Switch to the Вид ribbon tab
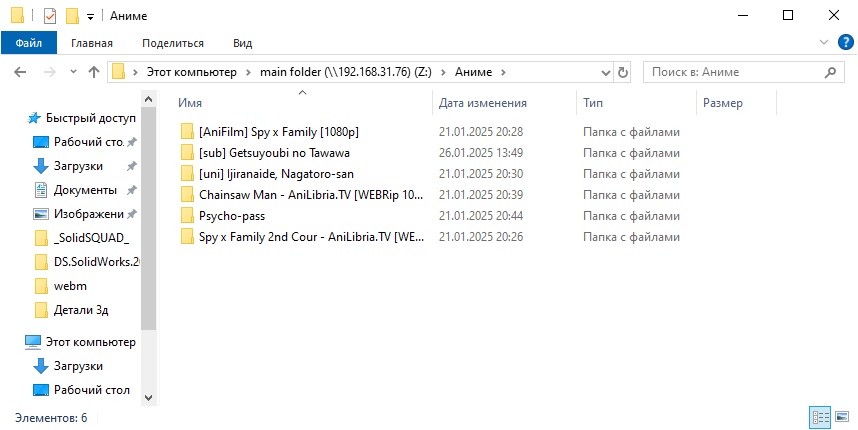Screen dimensions: 858x430 [x=242, y=43]
